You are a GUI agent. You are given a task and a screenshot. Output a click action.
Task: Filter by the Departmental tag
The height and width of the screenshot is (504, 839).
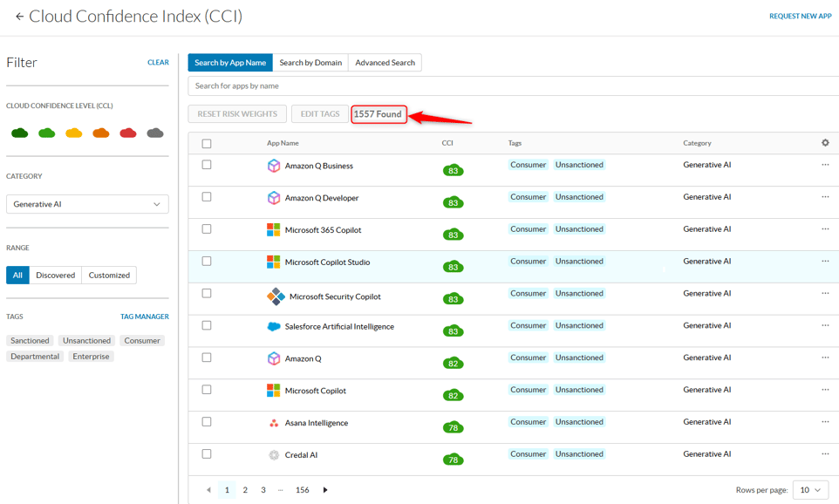click(35, 357)
